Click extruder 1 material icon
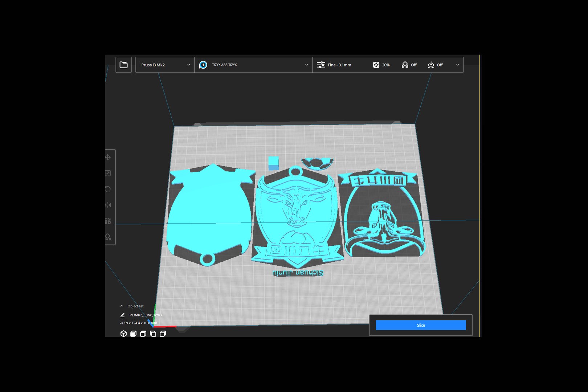Image resolution: width=588 pixels, height=392 pixels. tap(203, 65)
